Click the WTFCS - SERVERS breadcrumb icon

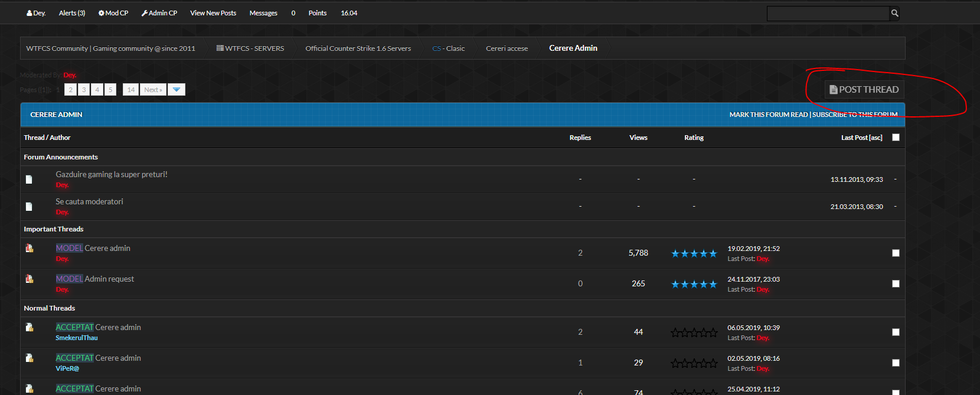click(220, 48)
